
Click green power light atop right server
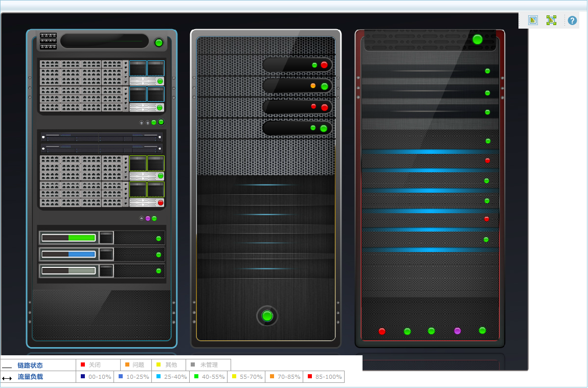click(x=478, y=39)
